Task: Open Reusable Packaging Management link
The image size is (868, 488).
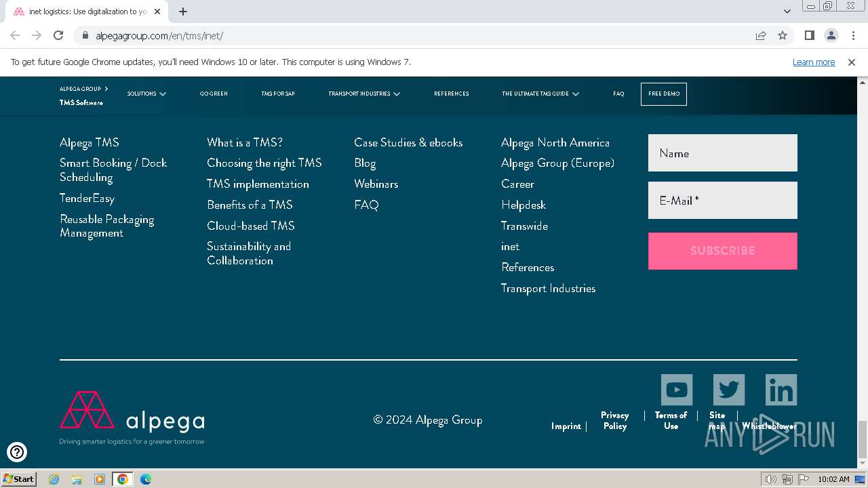Action: pyautogui.click(x=107, y=226)
